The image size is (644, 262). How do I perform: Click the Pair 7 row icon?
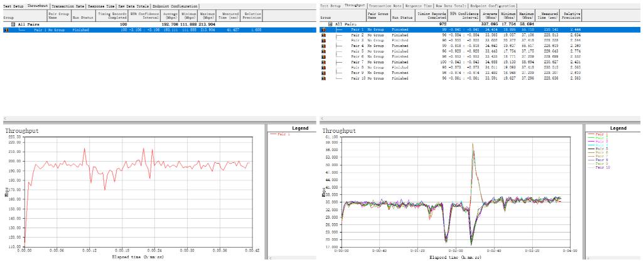tap(324, 62)
